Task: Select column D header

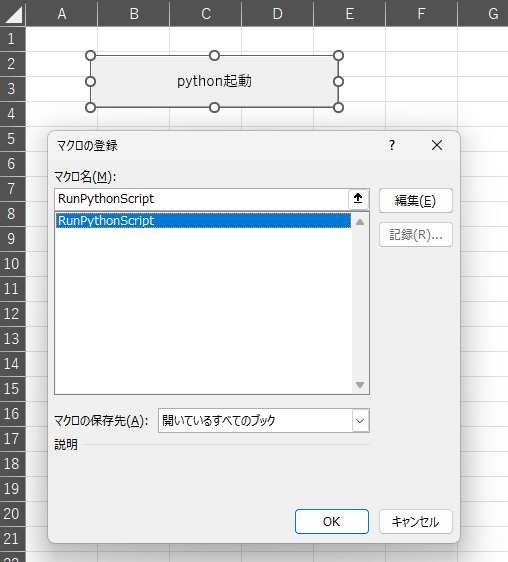Action: [278, 14]
